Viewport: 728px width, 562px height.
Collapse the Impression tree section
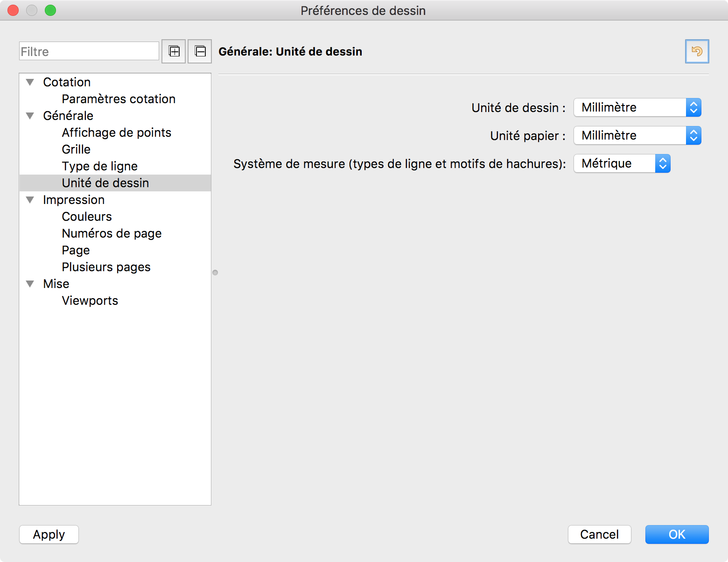tap(30, 200)
